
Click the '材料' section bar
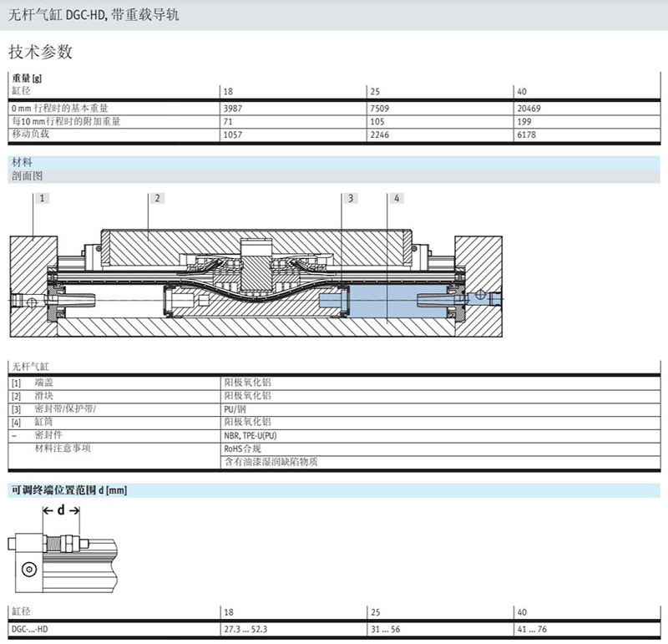coord(334,162)
